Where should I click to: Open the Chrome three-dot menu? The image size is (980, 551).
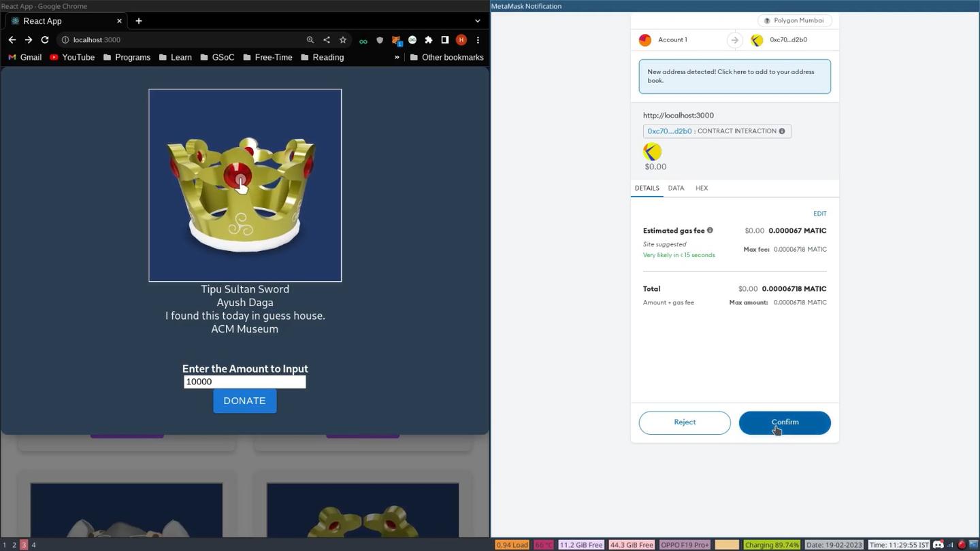pyautogui.click(x=478, y=40)
